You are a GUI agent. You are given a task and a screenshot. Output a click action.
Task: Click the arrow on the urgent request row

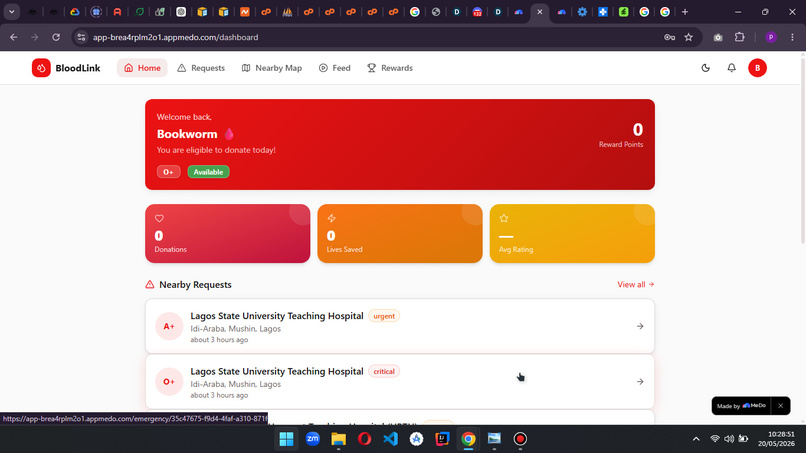tap(640, 326)
